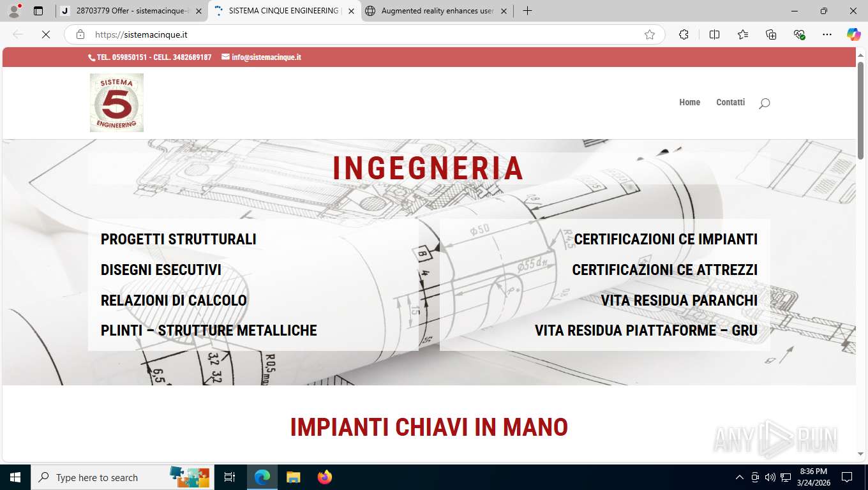
Task: Select PLINTI – STRUTTURE METALLICHE text
Action: pyautogui.click(x=209, y=330)
